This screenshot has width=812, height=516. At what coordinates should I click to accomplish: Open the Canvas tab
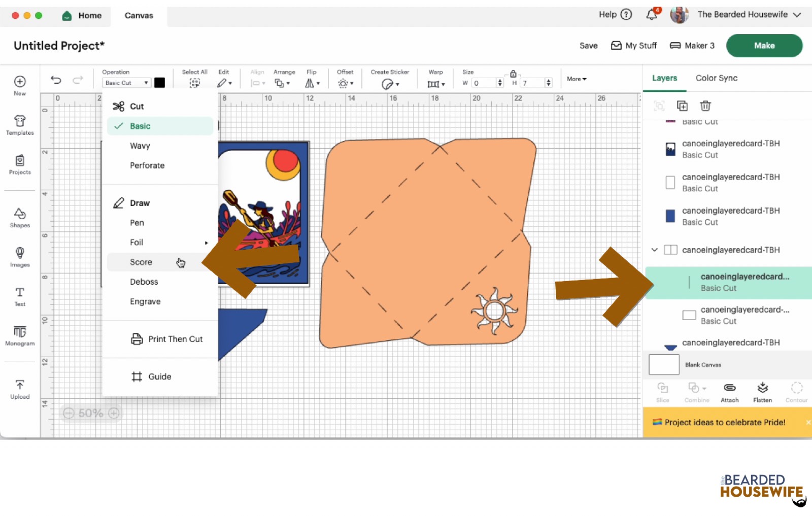click(139, 16)
